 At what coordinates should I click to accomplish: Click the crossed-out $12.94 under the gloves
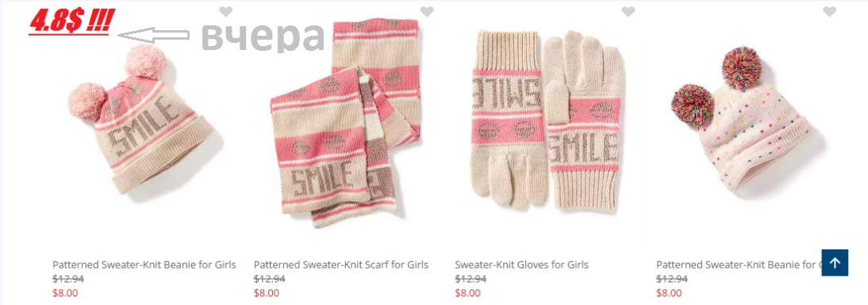point(470,279)
